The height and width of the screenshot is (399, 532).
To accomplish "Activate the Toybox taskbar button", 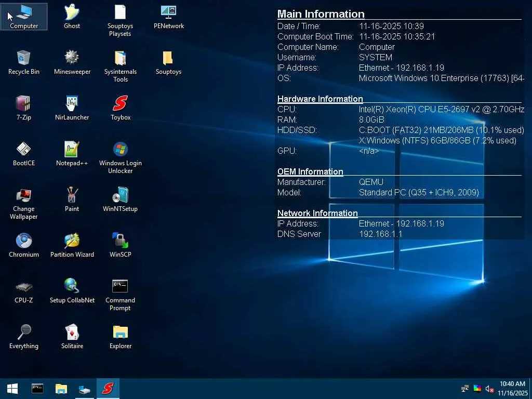I will click(108, 389).
